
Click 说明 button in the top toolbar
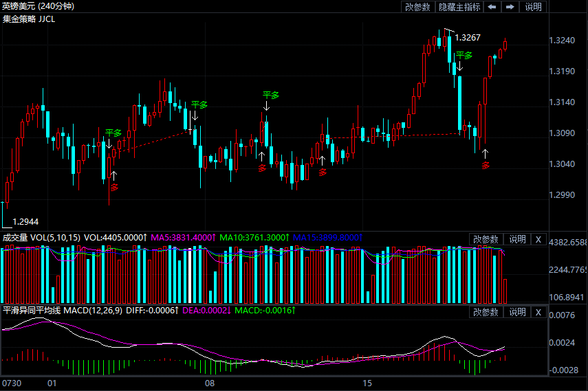(534, 7)
